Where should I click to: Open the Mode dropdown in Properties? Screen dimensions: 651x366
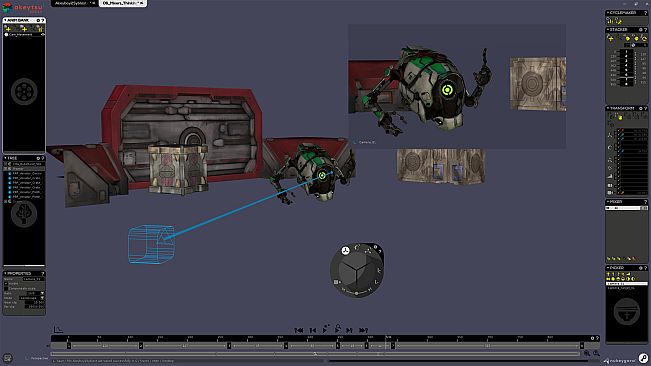tap(32, 298)
